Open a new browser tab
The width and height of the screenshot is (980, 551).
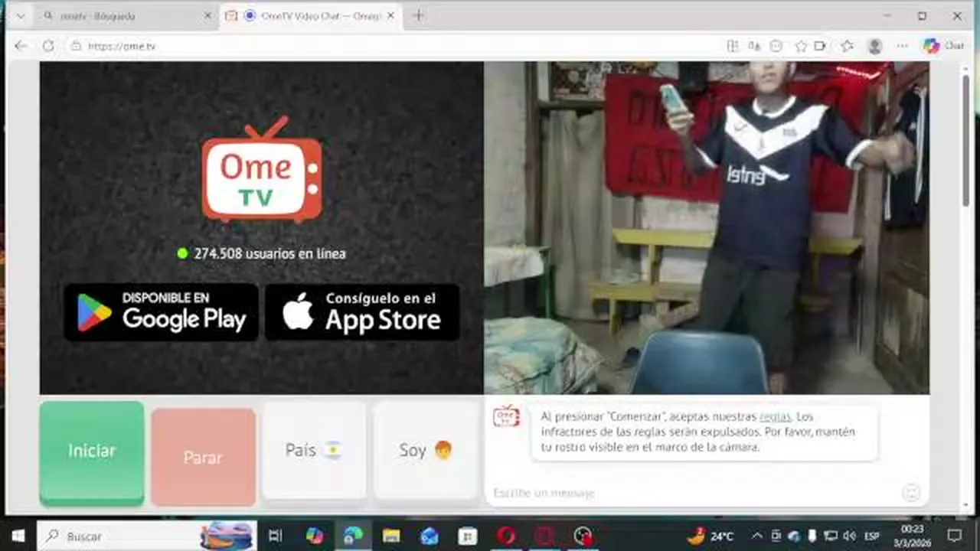(418, 15)
